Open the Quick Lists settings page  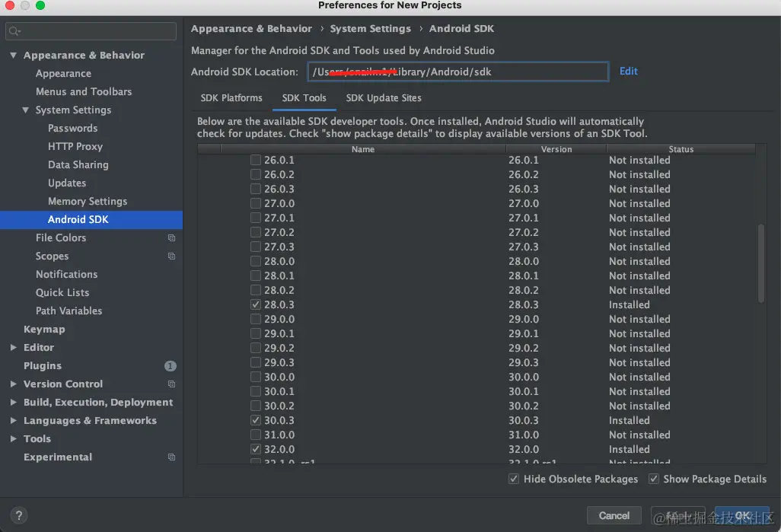pos(62,293)
